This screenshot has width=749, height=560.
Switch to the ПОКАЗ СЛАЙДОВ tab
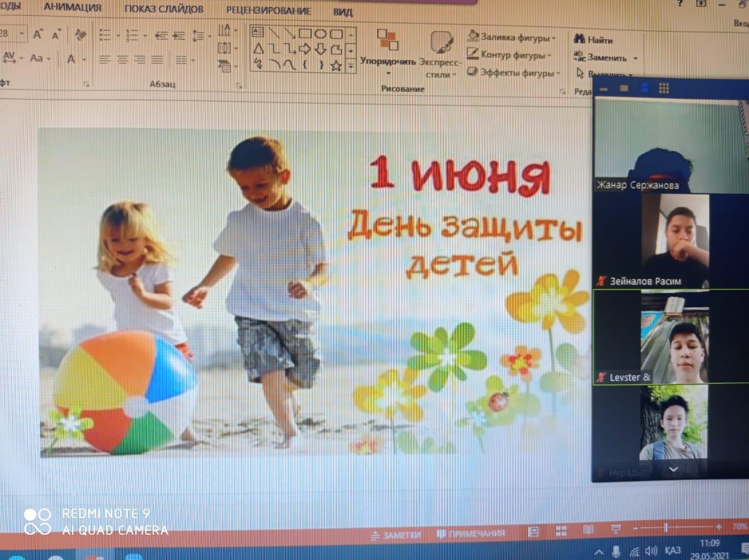[x=164, y=9]
